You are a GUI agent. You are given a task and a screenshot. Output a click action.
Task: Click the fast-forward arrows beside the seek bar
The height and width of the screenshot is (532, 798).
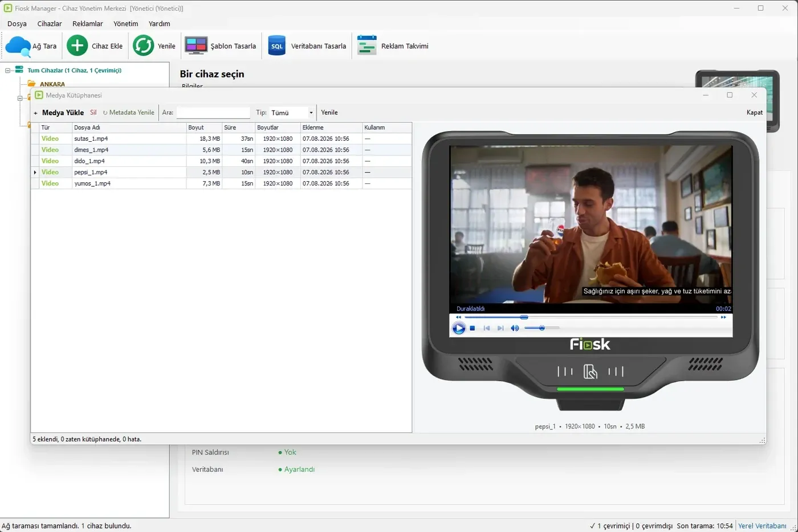coord(723,317)
